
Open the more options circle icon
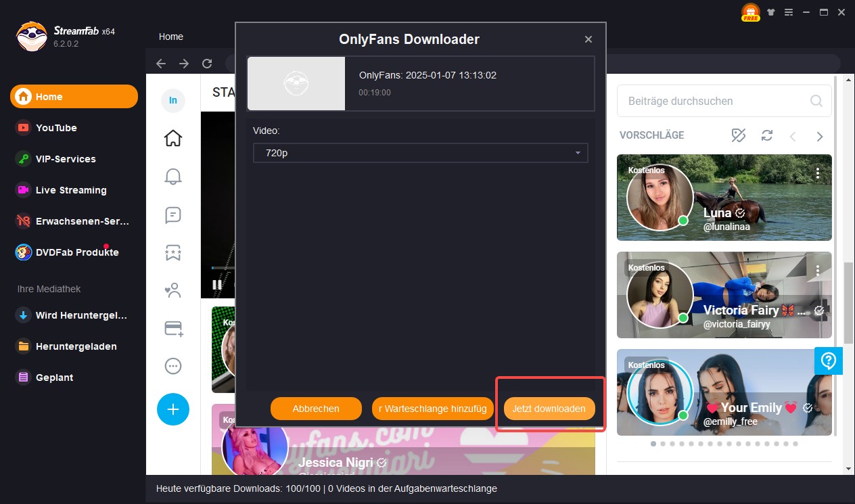pos(173,366)
